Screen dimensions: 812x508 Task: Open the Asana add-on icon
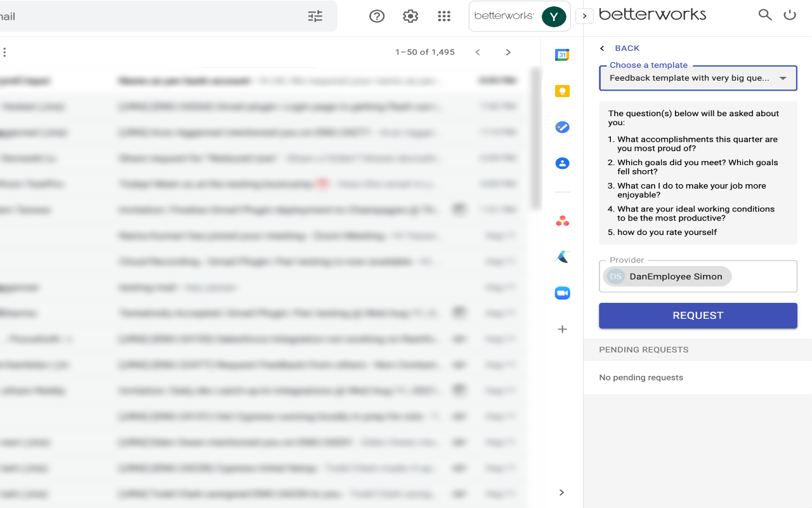click(562, 221)
